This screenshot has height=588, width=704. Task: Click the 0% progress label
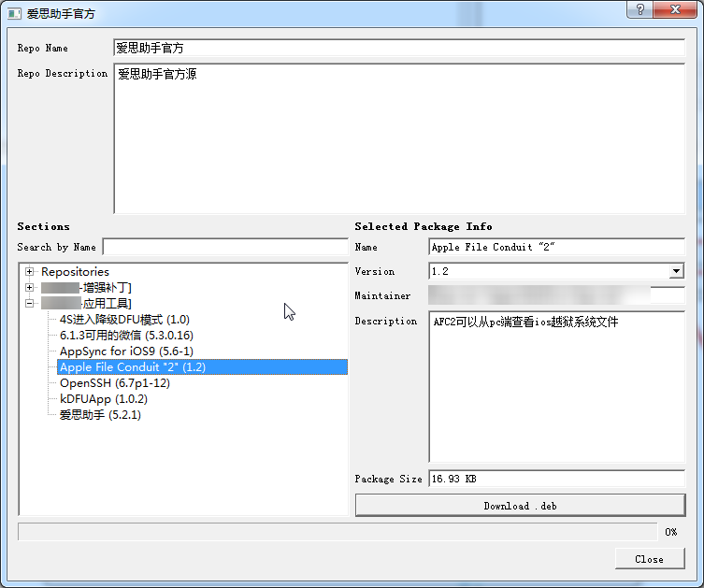click(670, 532)
